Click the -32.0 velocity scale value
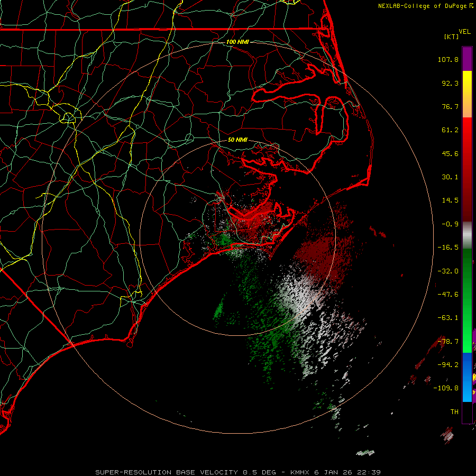The image size is (476, 476). 448,271
